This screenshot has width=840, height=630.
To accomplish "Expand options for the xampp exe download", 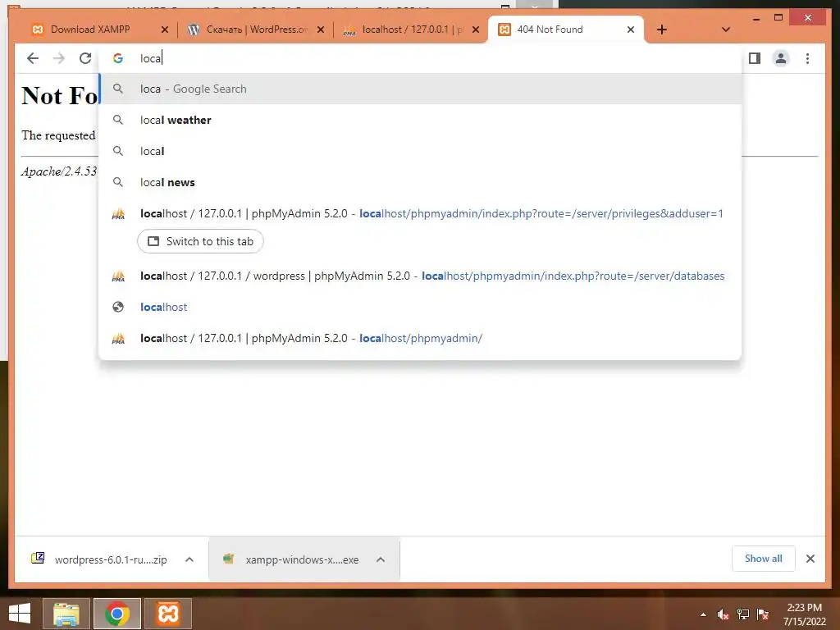I will pos(381,559).
